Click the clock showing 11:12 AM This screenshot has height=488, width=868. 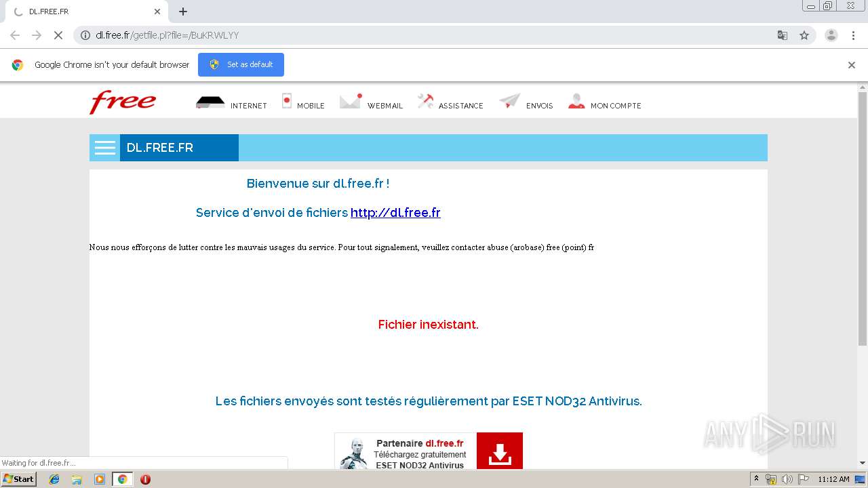[833, 479]
